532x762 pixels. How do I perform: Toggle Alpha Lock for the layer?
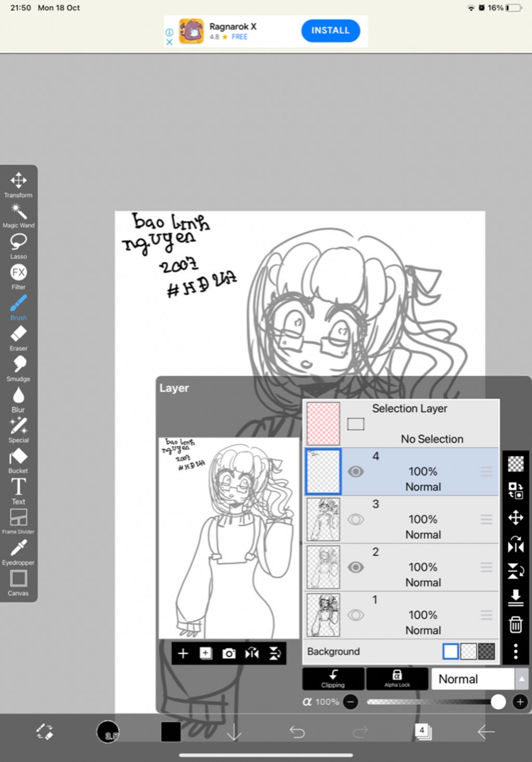tap(397, 678)
